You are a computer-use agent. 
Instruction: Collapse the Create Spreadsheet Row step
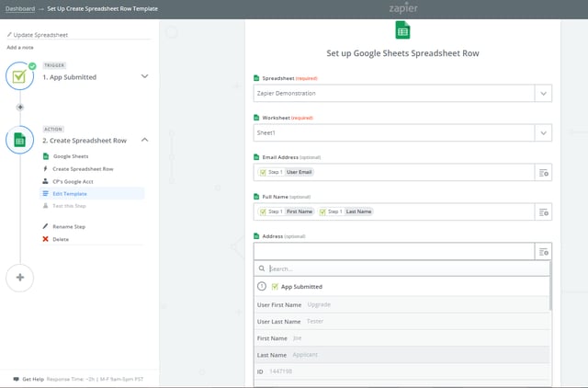[144, 140]
